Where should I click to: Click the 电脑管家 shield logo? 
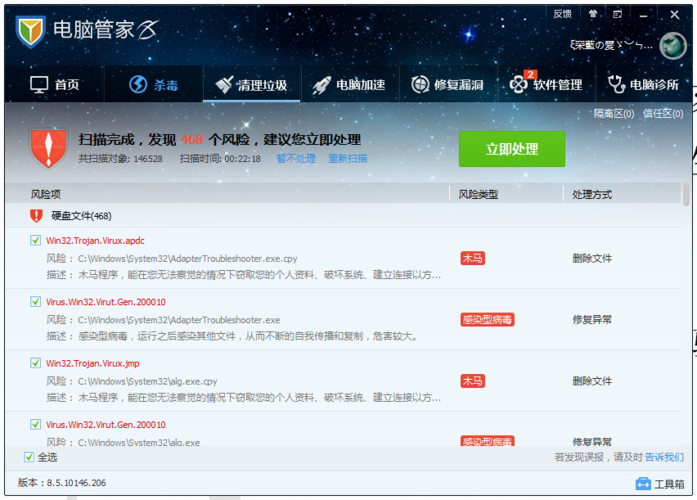tap(30, 31)
